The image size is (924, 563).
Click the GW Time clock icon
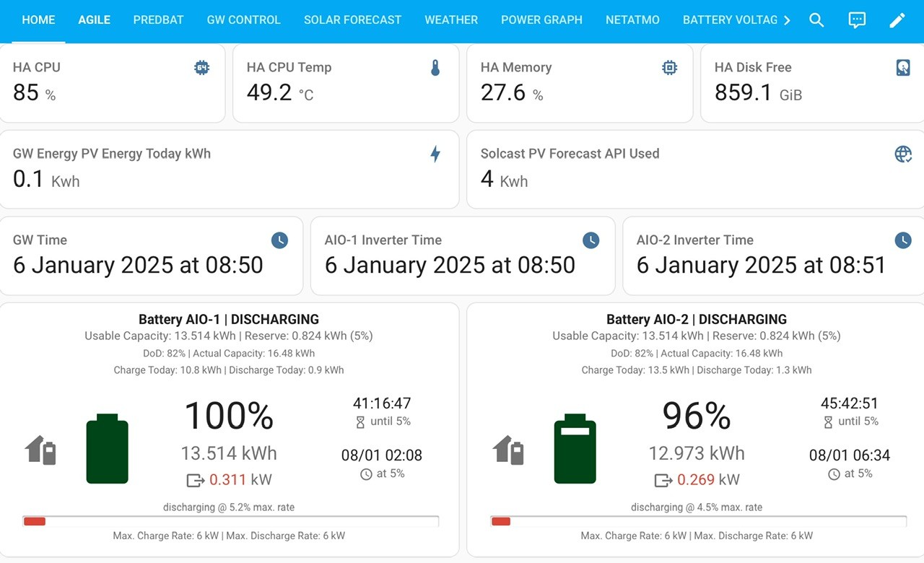pyautogui.click(x=279, y=240)
